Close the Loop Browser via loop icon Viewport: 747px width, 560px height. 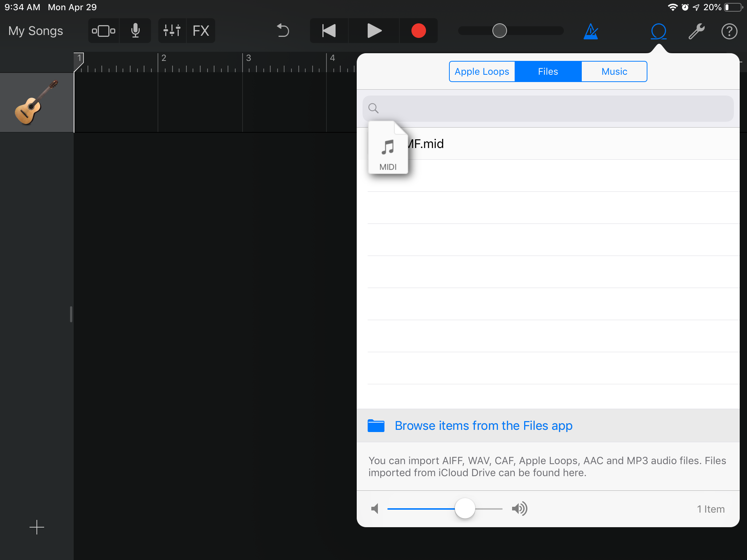(x=659, y=31)
